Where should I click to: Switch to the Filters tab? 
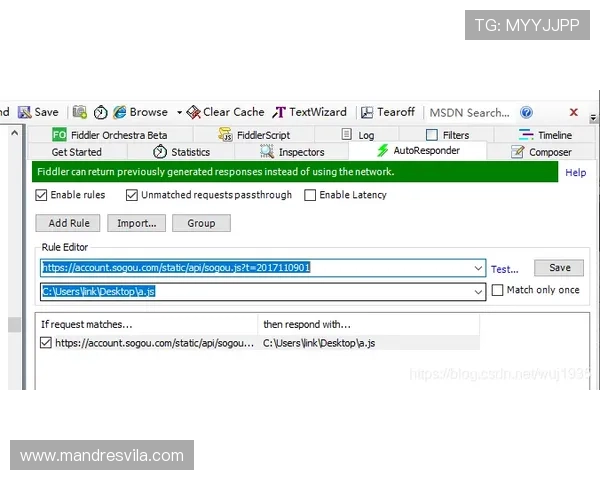click(447, 135)
